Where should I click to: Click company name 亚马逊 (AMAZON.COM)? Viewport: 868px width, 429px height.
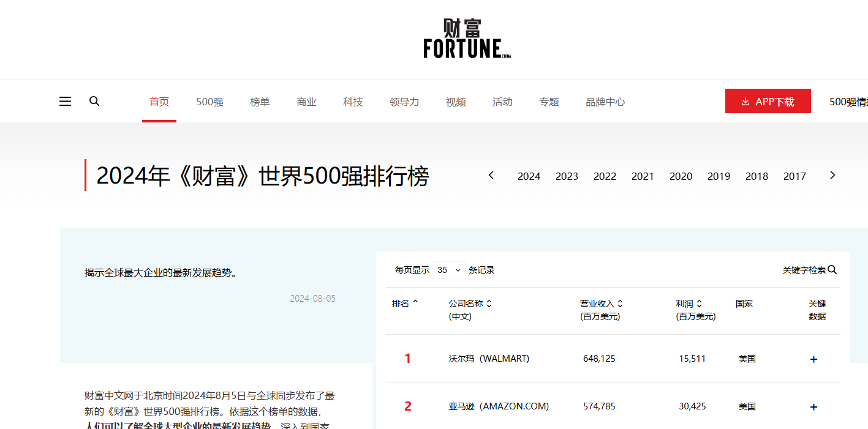[499, 406]
